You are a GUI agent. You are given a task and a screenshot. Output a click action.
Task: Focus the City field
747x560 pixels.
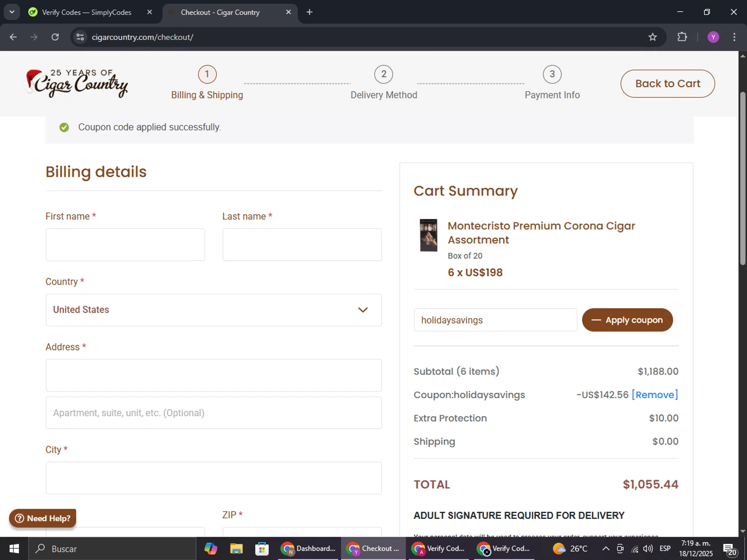[214, 478]
